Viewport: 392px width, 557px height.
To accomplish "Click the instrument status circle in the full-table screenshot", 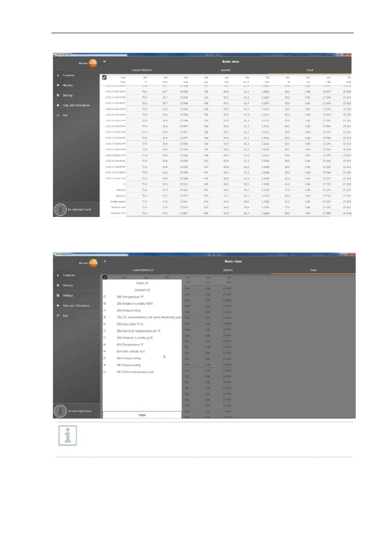I will pyautogui.click(x=60, y=210).
